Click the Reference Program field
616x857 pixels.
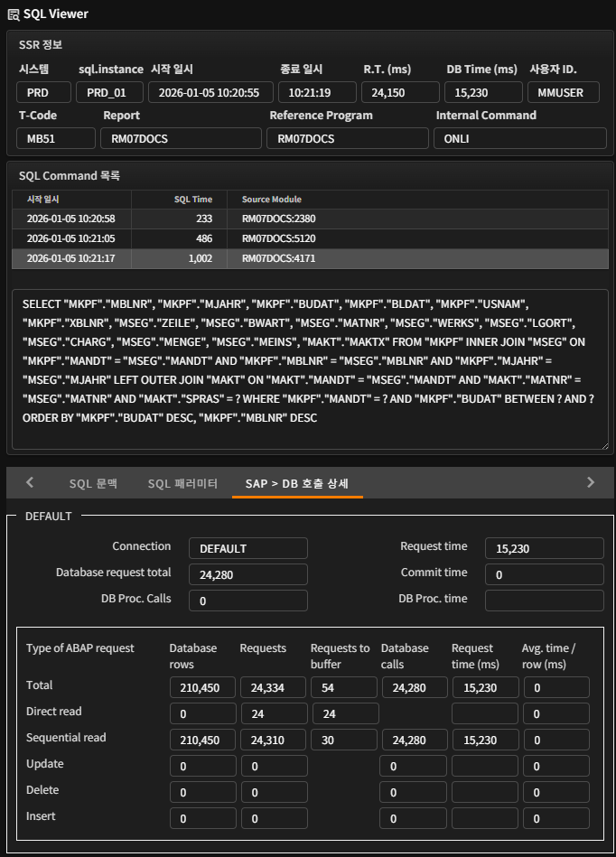[348, 138]
